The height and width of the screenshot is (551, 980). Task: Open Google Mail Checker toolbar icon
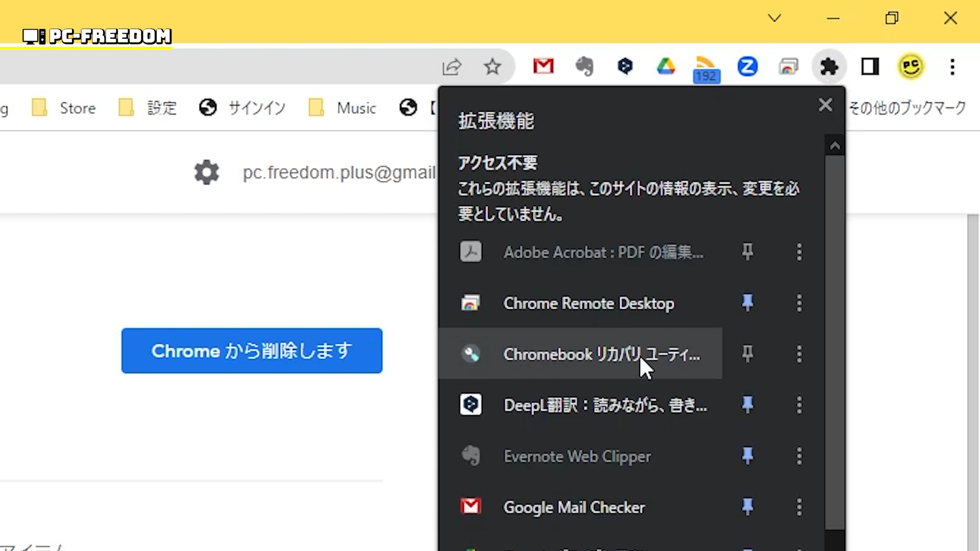543,66
